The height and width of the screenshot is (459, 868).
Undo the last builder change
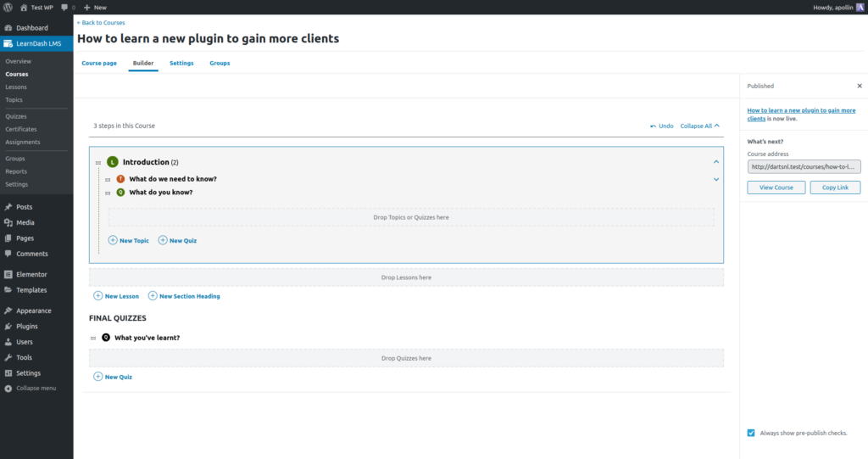point(661,126)
